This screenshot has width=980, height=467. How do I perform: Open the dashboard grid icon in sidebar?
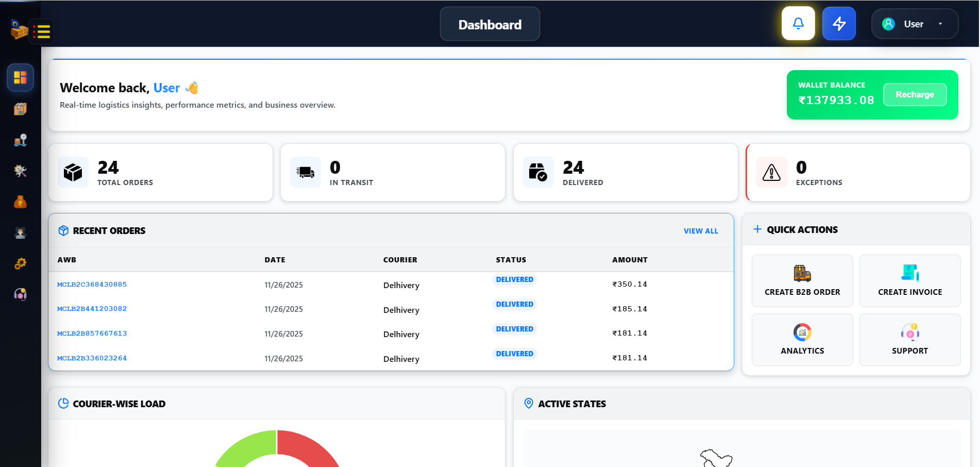[x=20, y=77]
